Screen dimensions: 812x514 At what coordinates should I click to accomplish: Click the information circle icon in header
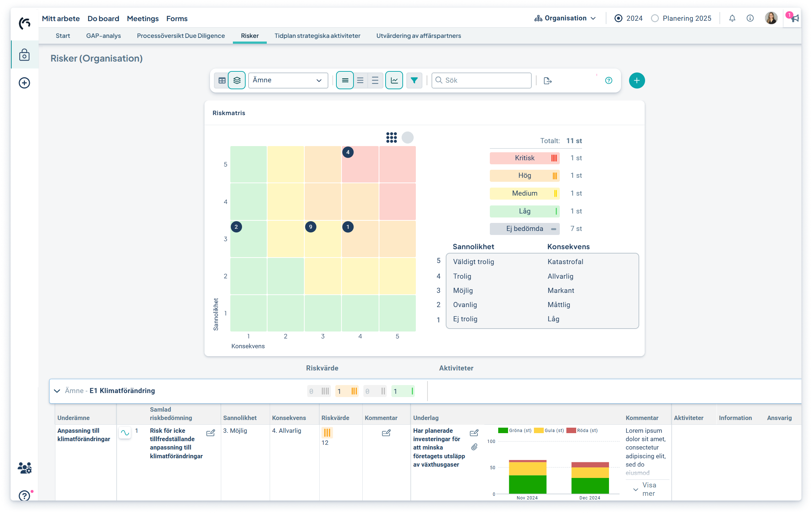point(750,18)
